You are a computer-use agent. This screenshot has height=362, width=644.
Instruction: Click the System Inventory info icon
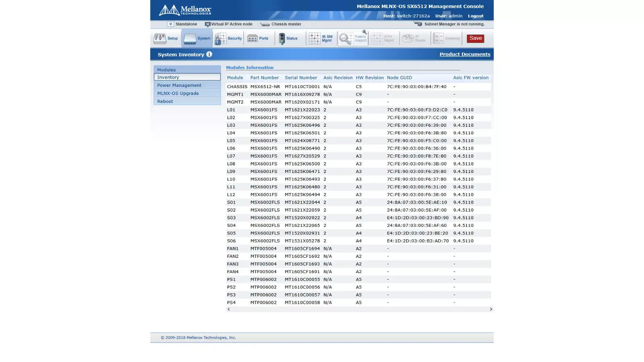click(209, 54)
